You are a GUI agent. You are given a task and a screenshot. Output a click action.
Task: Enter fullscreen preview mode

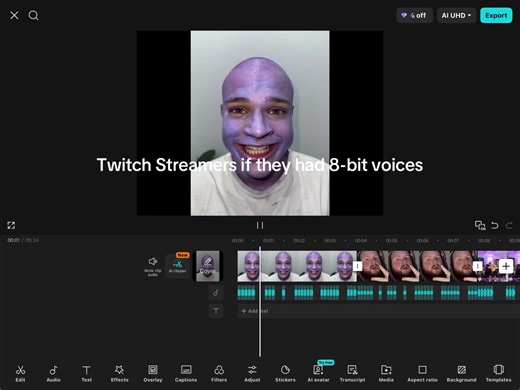click(x=11, y=225)
